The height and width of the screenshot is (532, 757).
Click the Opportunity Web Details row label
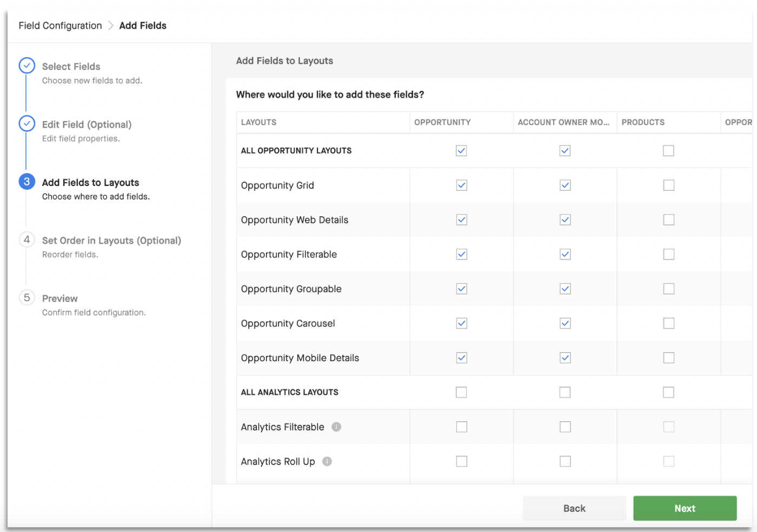(295, 220)
